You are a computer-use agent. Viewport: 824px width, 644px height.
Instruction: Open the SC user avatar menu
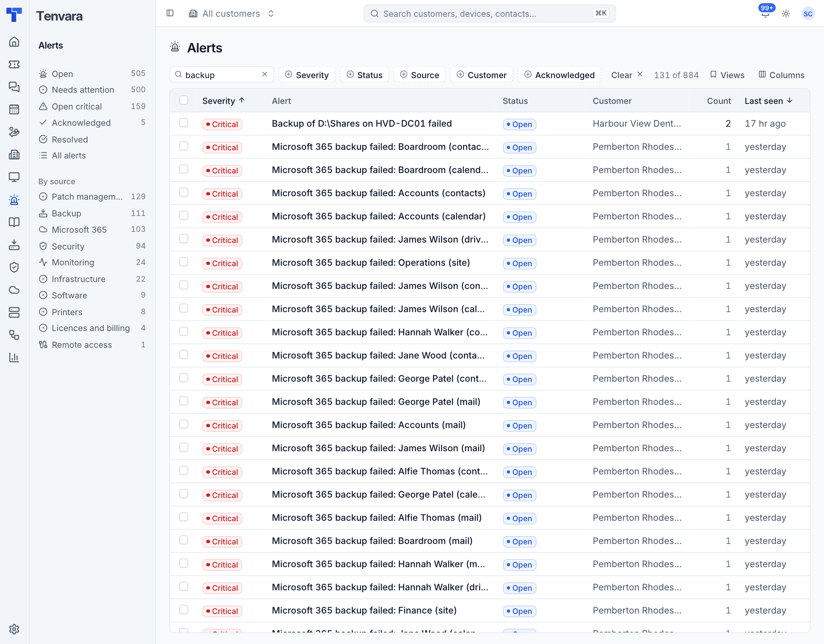point(808,14)
